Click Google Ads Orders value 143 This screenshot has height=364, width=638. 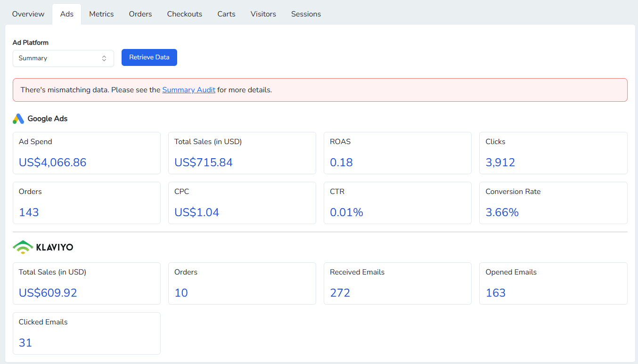[x=29, y=212]
